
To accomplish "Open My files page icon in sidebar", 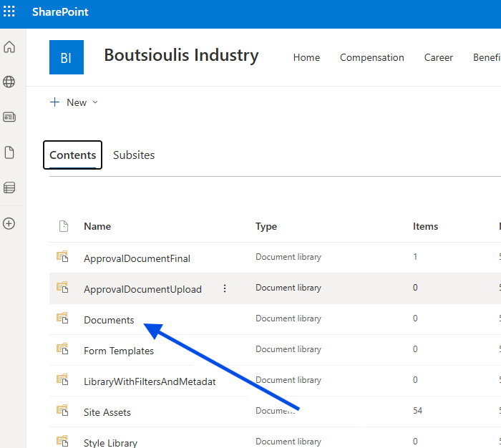I will point(9,152).
